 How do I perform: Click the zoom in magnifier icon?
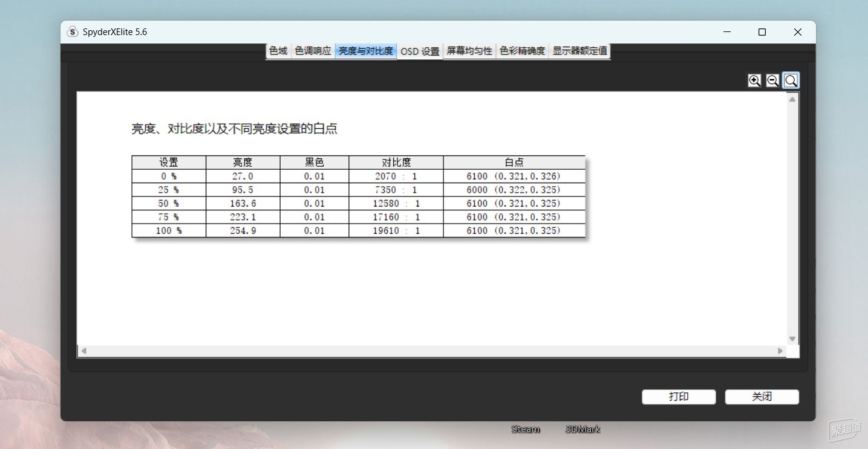tap(754, 80)
